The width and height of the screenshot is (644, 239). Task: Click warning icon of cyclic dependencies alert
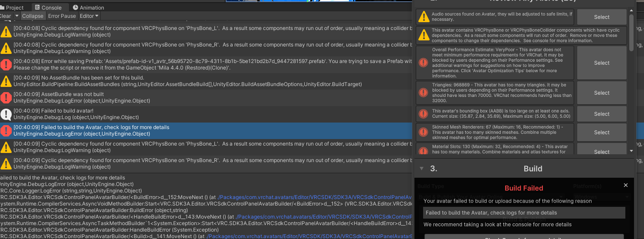tap(423, 35)
